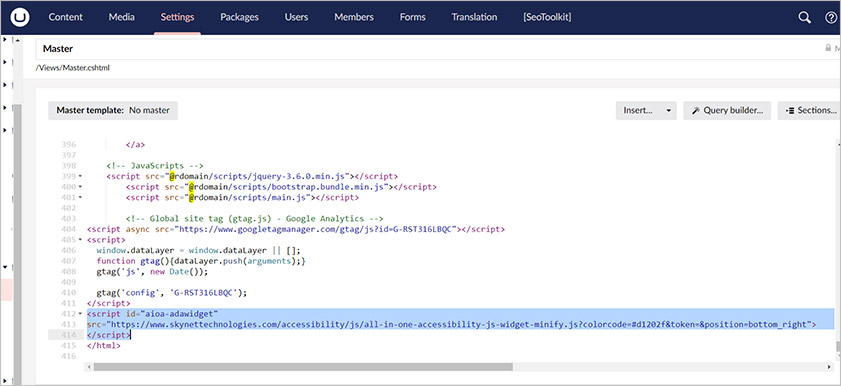Click the googletagmanager script line 404
Screen dimensions: 841x386
(296, 229)
